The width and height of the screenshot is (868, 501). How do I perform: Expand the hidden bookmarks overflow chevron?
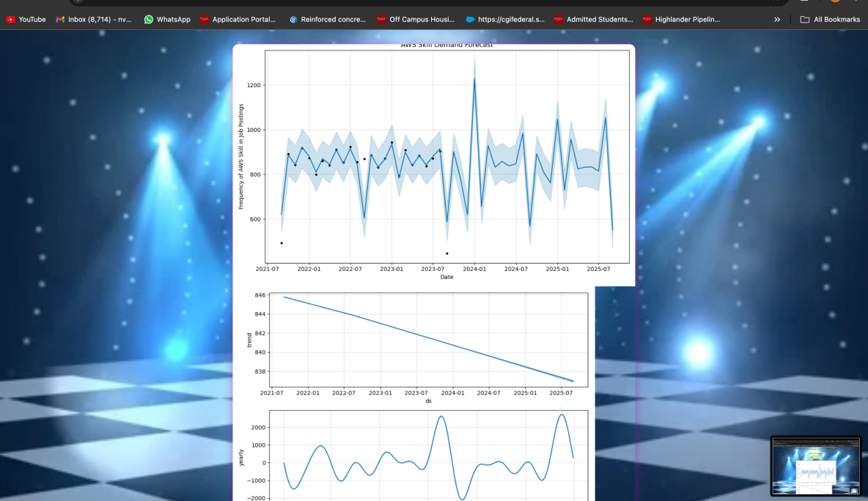tap(777, 19)
